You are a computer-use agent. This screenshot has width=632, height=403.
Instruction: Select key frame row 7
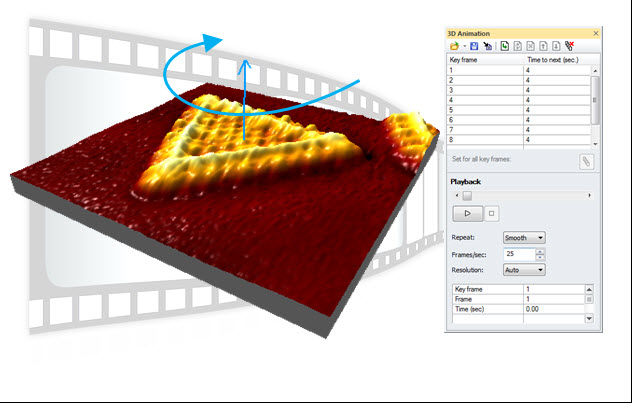pyautogui.click(x=519, y=130)
